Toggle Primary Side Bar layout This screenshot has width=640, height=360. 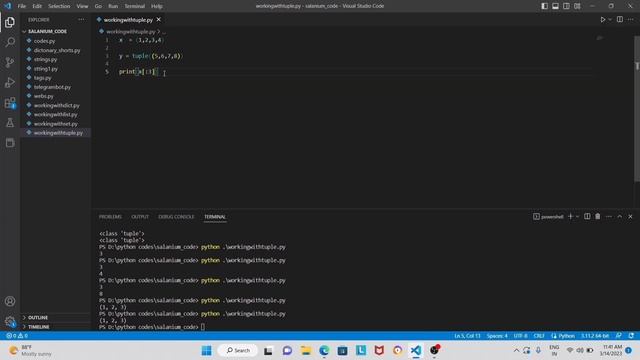tap(544, 6)
